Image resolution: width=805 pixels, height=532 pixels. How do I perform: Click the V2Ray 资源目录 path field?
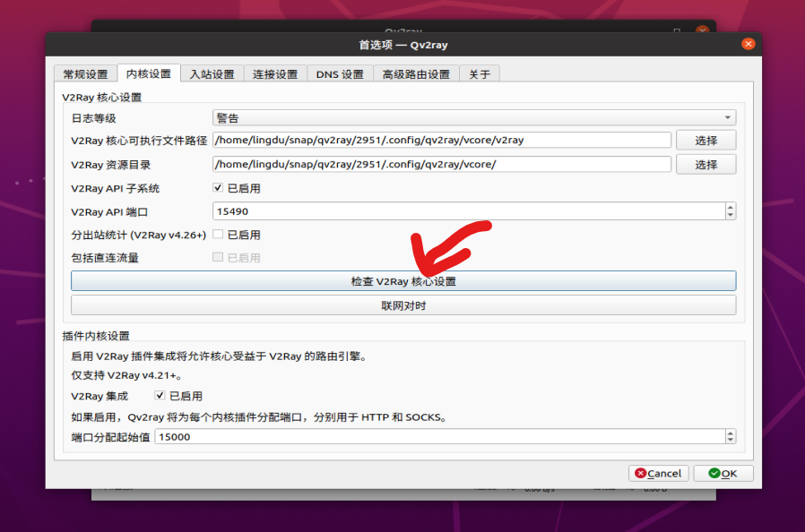click(x=442, y=164)
